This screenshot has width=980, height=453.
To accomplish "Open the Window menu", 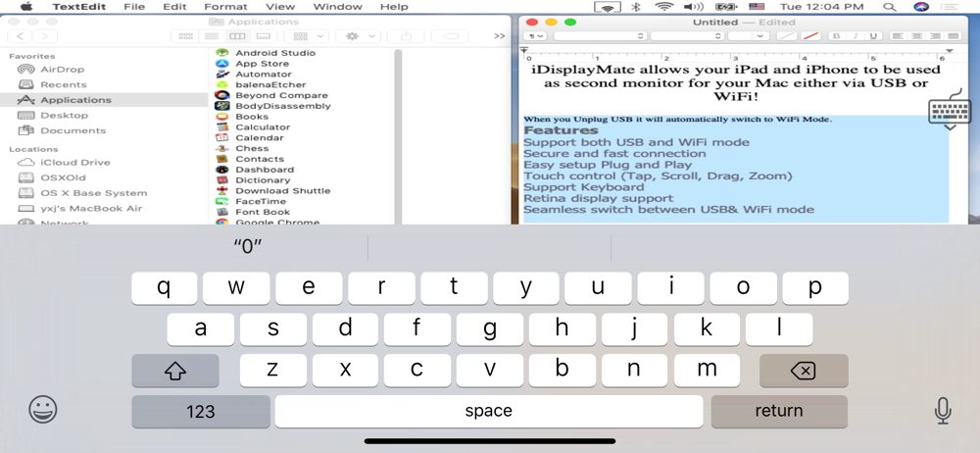I will pyautogui.click(x=337, y=7).
